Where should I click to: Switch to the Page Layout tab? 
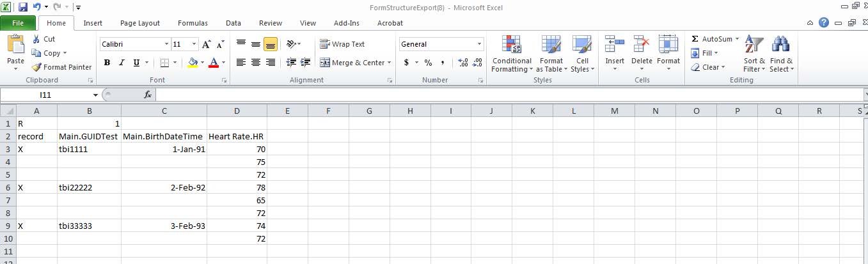coord(140,23)
